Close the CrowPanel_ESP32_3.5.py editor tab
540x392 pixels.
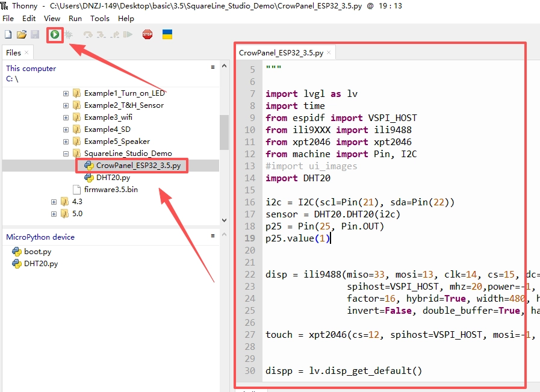tap(329, 52)
